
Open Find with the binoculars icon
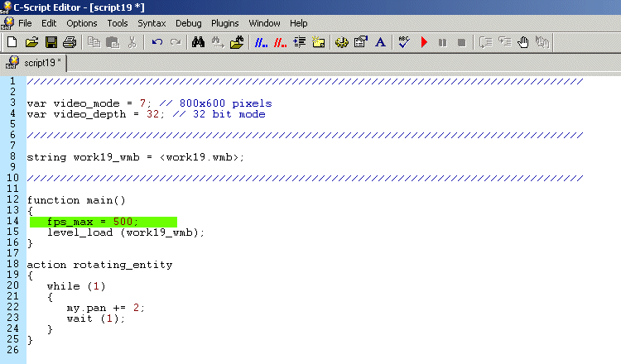(x=198, y=41)
